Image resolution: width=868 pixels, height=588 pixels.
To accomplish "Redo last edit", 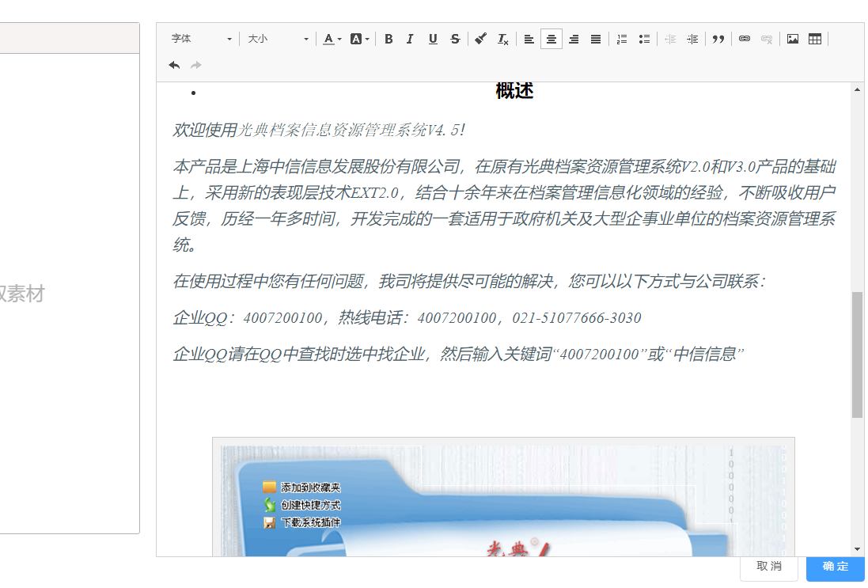I will 196,65.
